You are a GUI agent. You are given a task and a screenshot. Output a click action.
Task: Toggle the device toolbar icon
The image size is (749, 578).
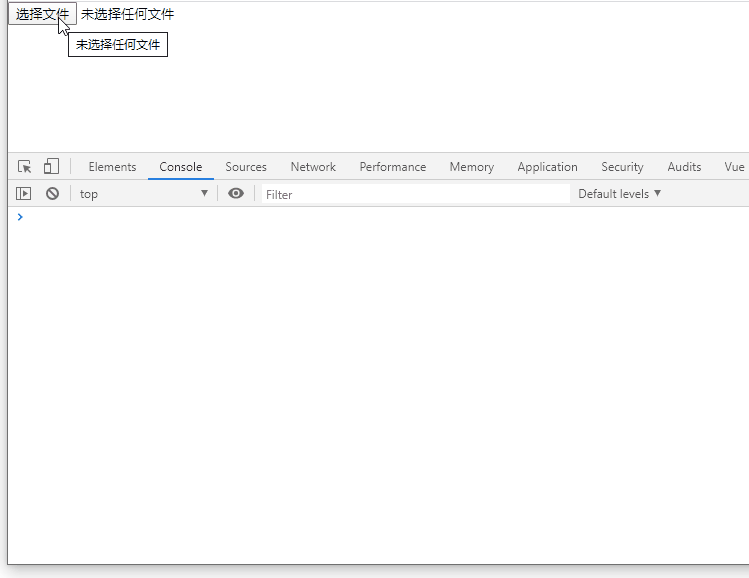click(51, 166)
